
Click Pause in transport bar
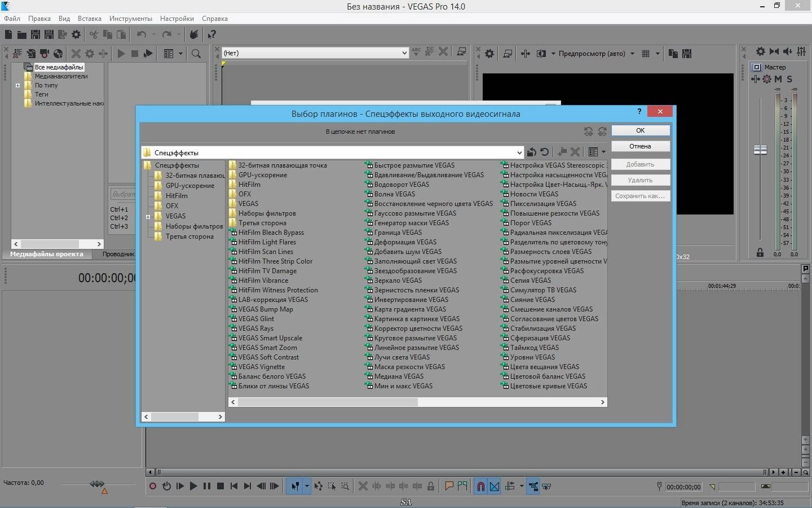(x=207, y=486)
